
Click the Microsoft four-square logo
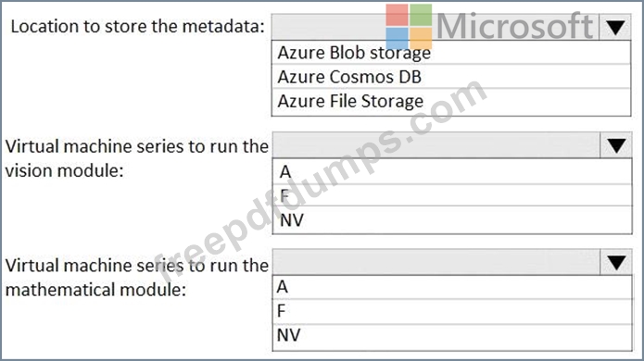409,27
